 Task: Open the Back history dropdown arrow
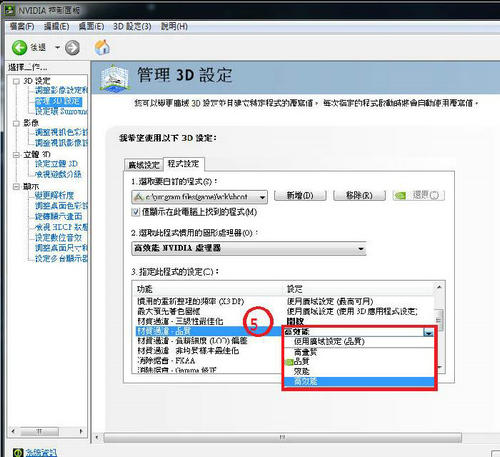(57, 48)
